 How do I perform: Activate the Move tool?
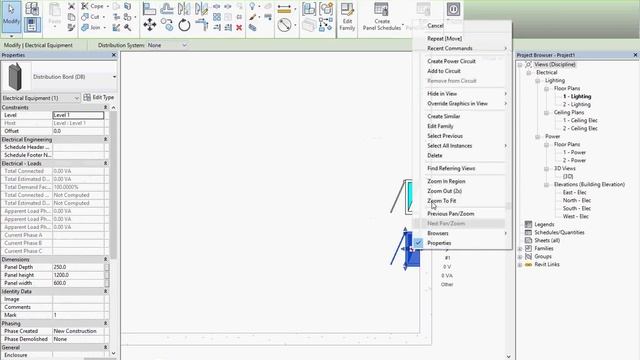[149, 25]
